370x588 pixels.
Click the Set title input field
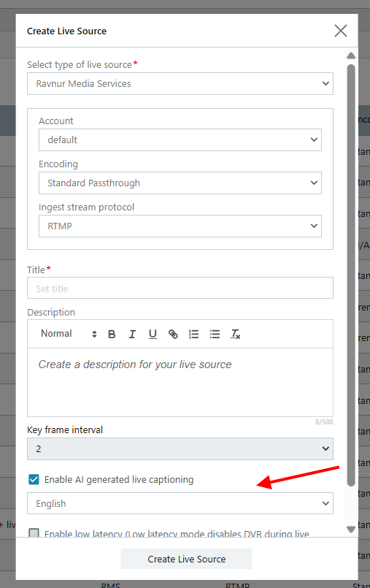pos(180,288)
